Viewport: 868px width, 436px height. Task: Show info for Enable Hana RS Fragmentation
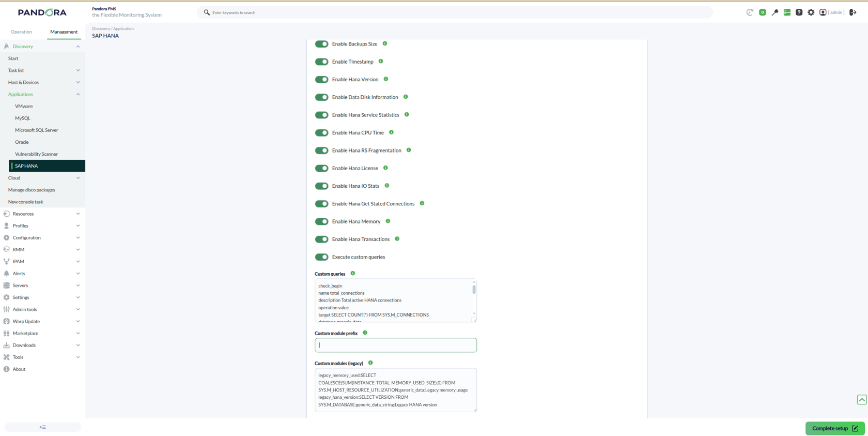pos(409,150)
